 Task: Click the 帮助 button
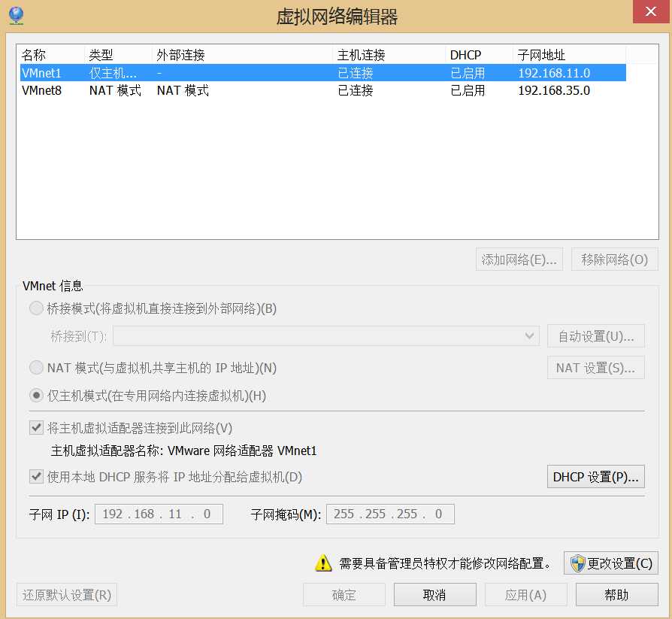[x=616, y=594]
